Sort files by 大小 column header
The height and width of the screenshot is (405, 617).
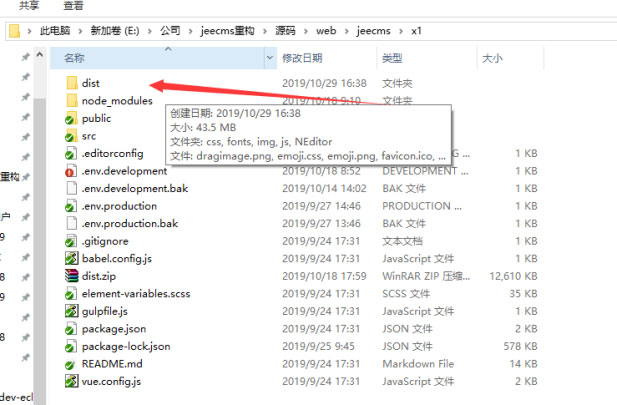pos(492,58)
